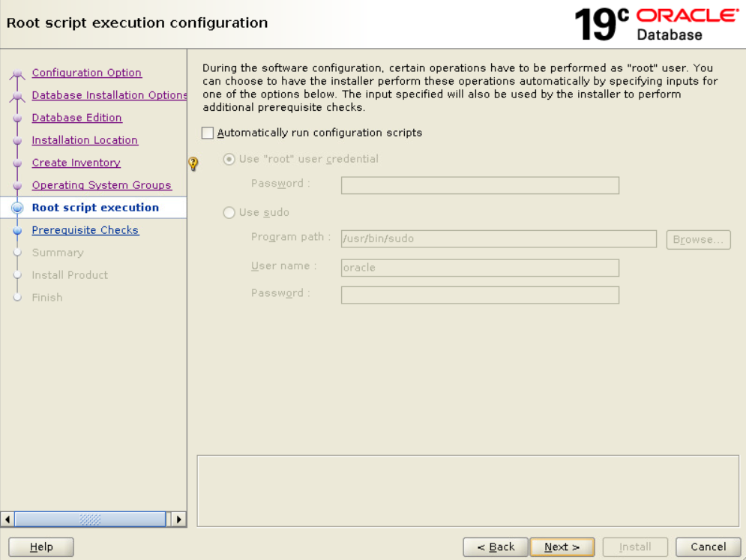Click the yellow lightbulb hint icon
746x560 pixels.
(x=193, y=163)
